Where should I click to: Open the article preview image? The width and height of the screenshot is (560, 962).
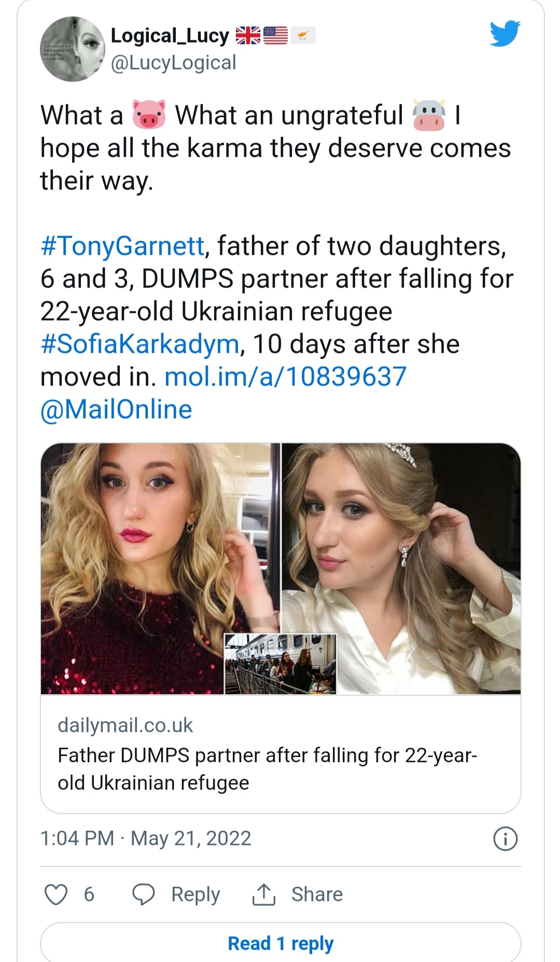[x=281, y=568]
